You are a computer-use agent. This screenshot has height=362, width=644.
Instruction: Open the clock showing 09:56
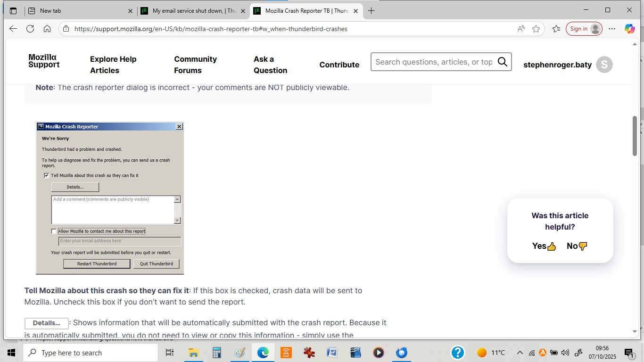click(x=602, y=353)
